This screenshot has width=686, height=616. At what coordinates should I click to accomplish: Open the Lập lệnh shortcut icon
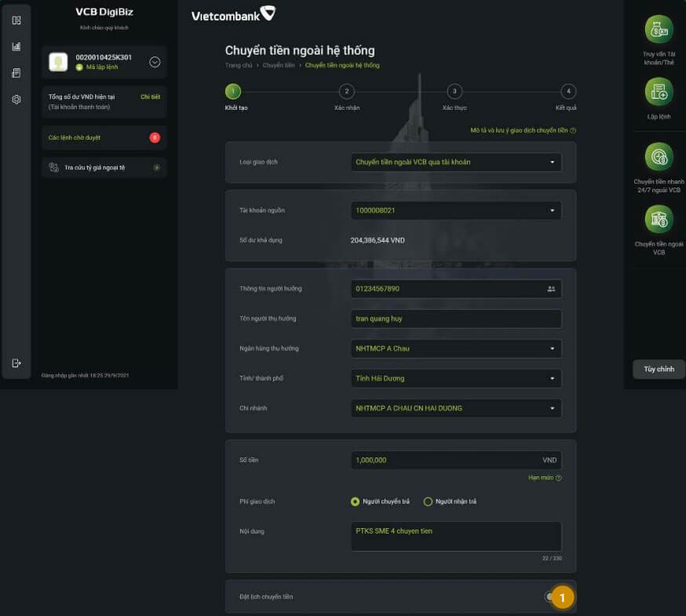point(659,93)
